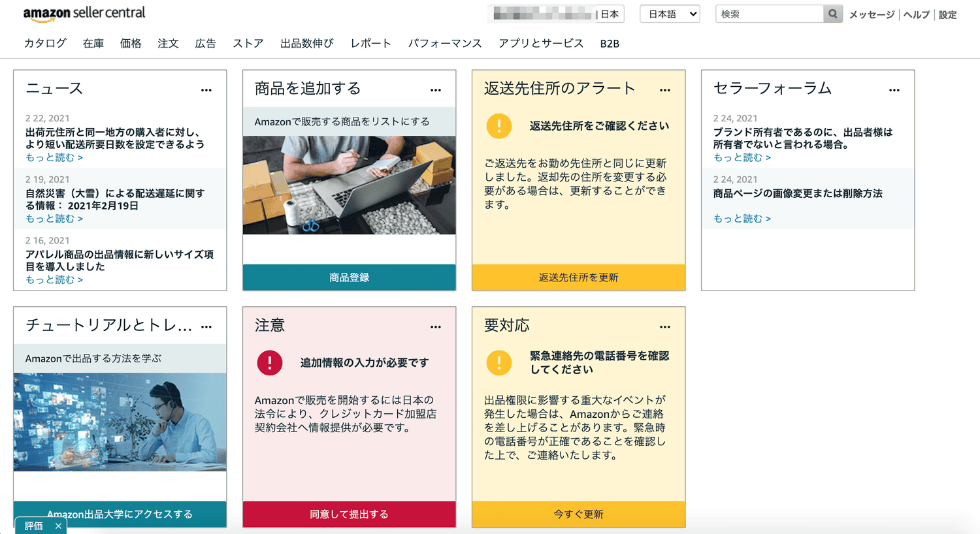Click the 緊急連絡先の電話番号を確認してください heading
This screenshot has width=980, height=534.
599,363
